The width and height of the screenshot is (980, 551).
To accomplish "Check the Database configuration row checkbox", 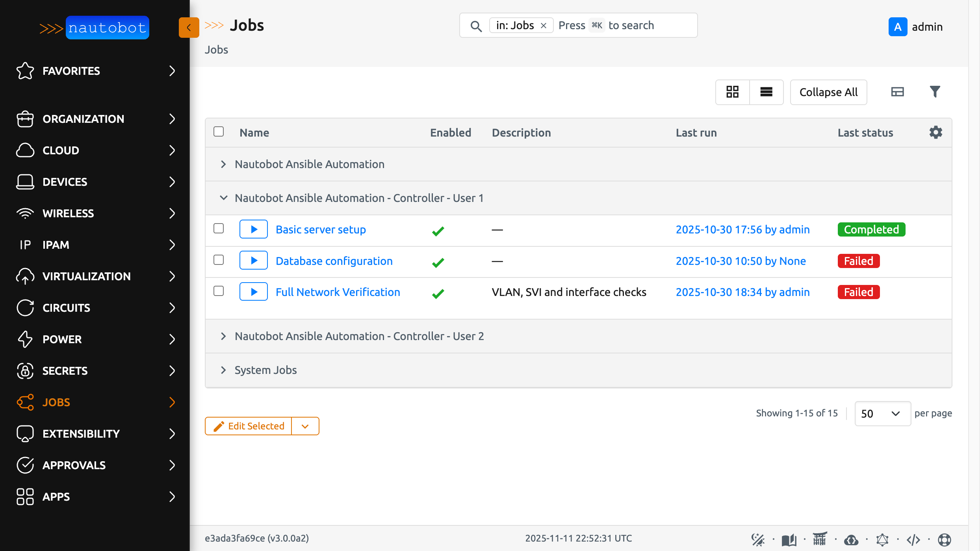I will (x=219, y=260).
